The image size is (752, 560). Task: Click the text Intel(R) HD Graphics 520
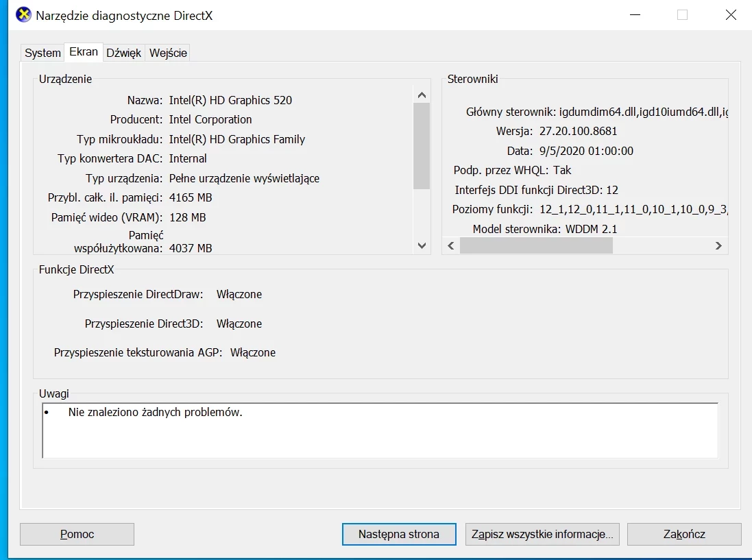[230, 100]
